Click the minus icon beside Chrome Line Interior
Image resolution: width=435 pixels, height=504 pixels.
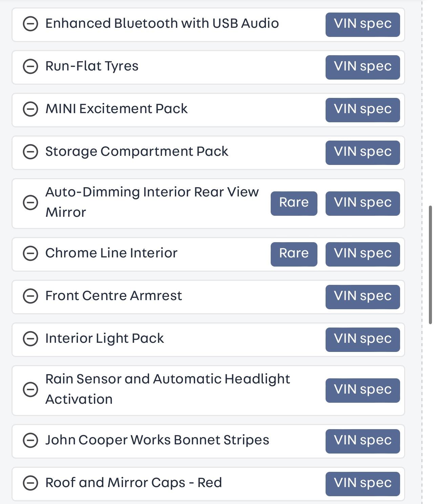tap(30, 253)
